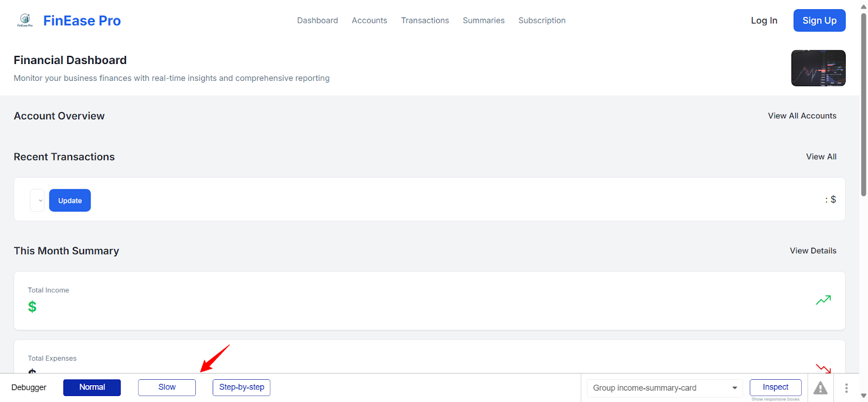Select Slow debugger speed
Viewport: 868px width, 402px height.
coord(167,387)
